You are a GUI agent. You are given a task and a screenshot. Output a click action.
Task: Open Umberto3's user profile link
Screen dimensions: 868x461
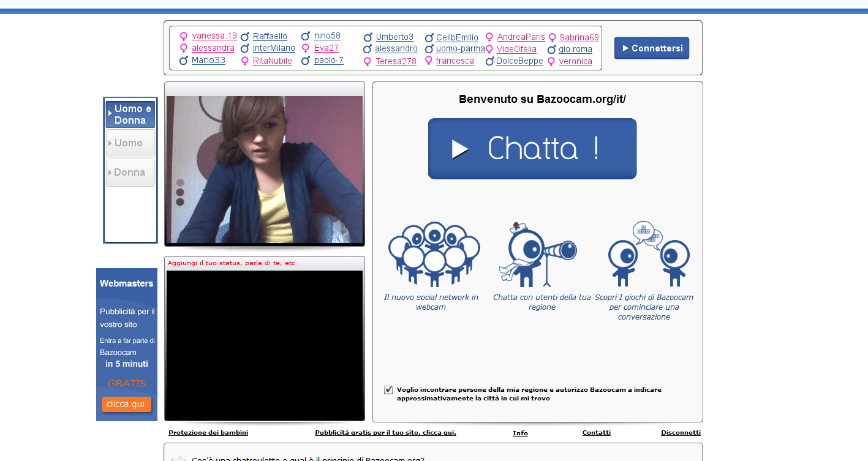click(394, 37)
